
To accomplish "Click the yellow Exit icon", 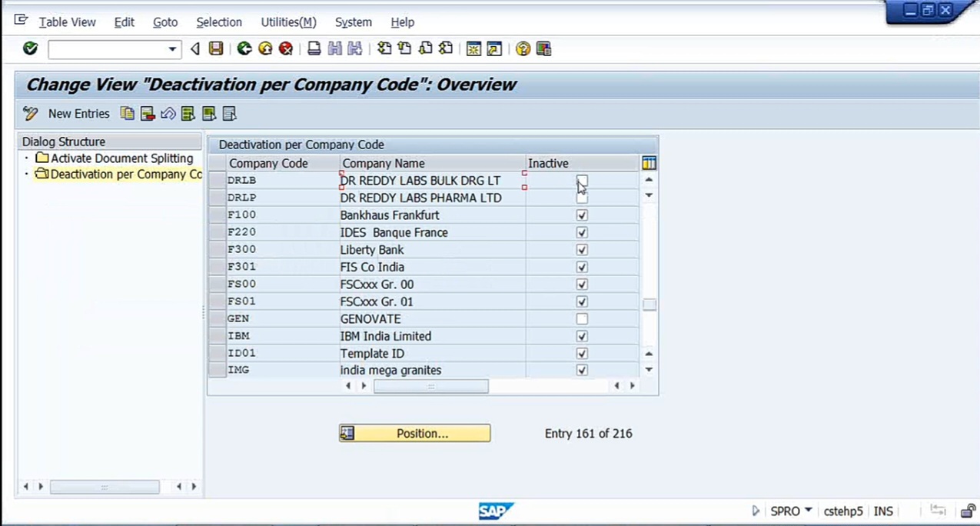I will pyautogui.click(x=265, y=48).
